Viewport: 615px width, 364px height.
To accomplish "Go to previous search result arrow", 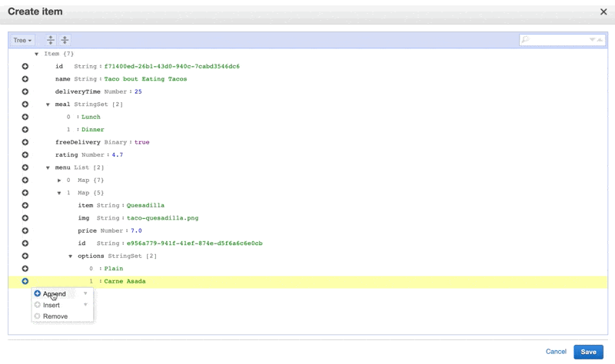I will 600,40.
